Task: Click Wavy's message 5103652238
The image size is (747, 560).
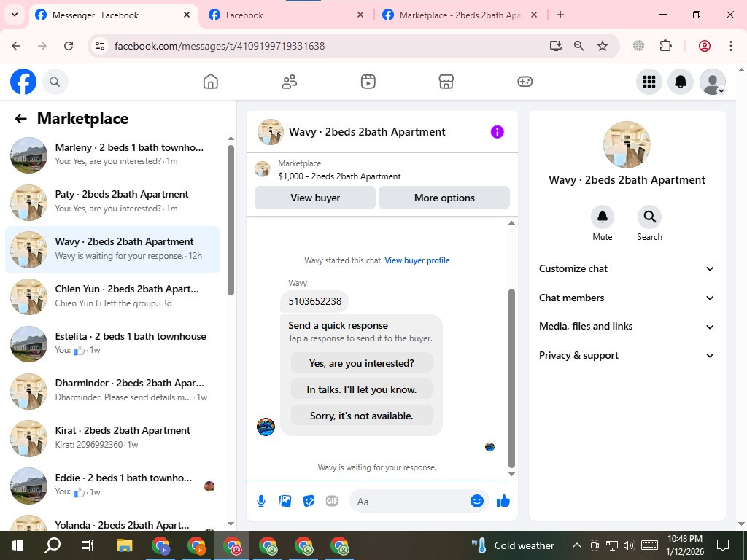Action: [x=314, y=301]
